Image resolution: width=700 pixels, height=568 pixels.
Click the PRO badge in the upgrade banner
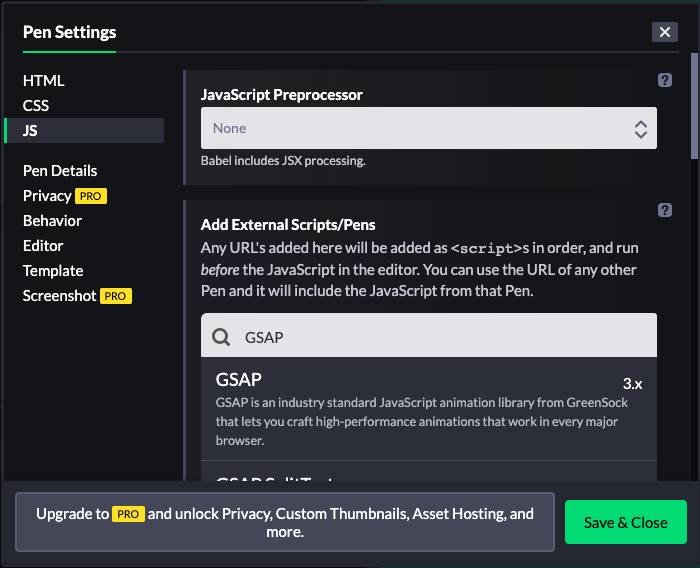tap(128, 514)
